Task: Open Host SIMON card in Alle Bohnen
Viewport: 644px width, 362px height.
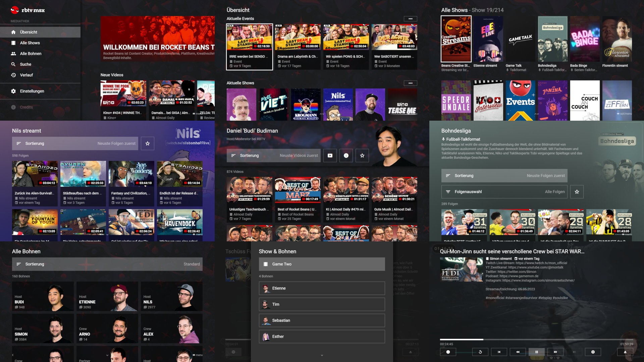Action: coord(43,328)
